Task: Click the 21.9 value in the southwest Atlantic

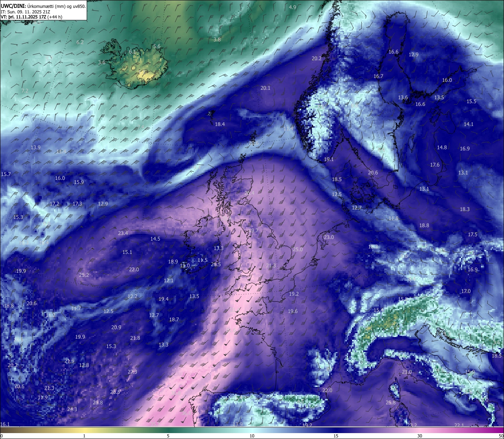Action: (69, 361)
